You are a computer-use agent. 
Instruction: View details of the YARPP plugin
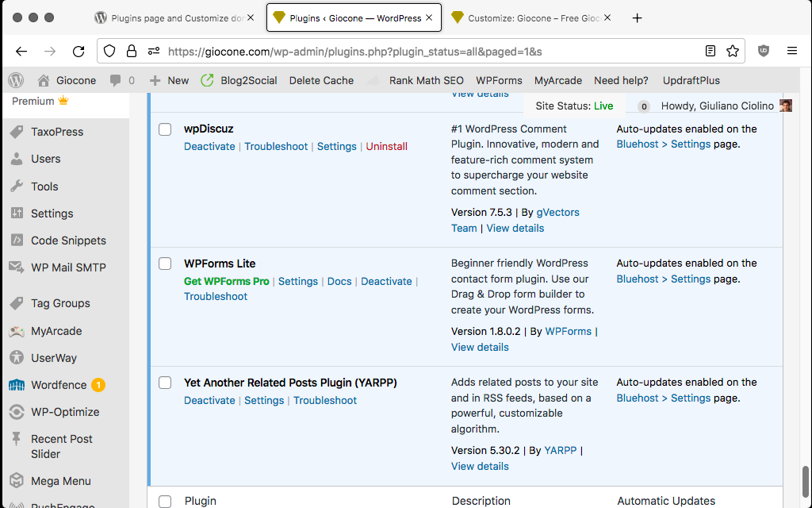point(480,466)
